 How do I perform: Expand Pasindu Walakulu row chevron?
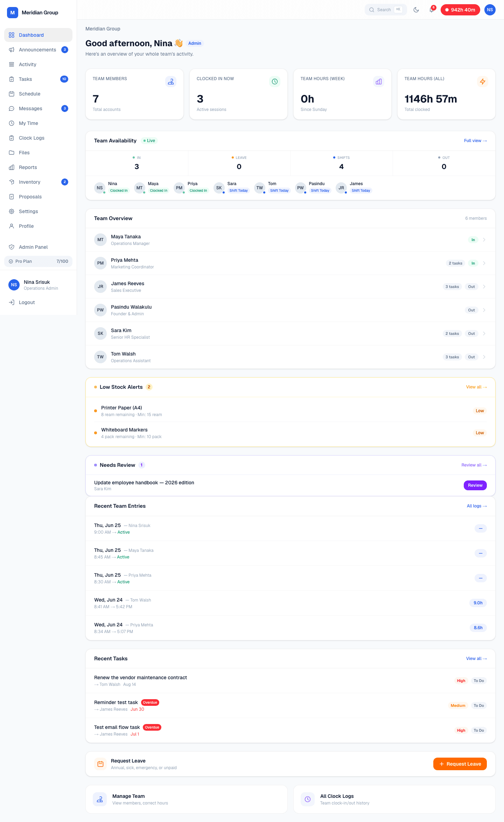[484, 310]
